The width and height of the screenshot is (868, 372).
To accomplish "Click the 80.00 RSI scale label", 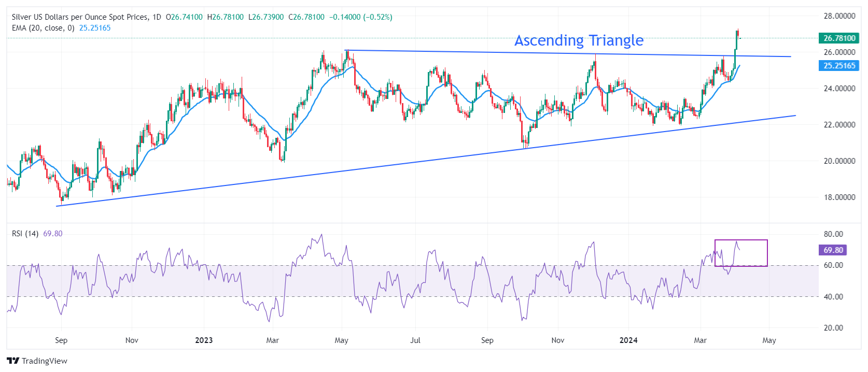I will [833, 234].
